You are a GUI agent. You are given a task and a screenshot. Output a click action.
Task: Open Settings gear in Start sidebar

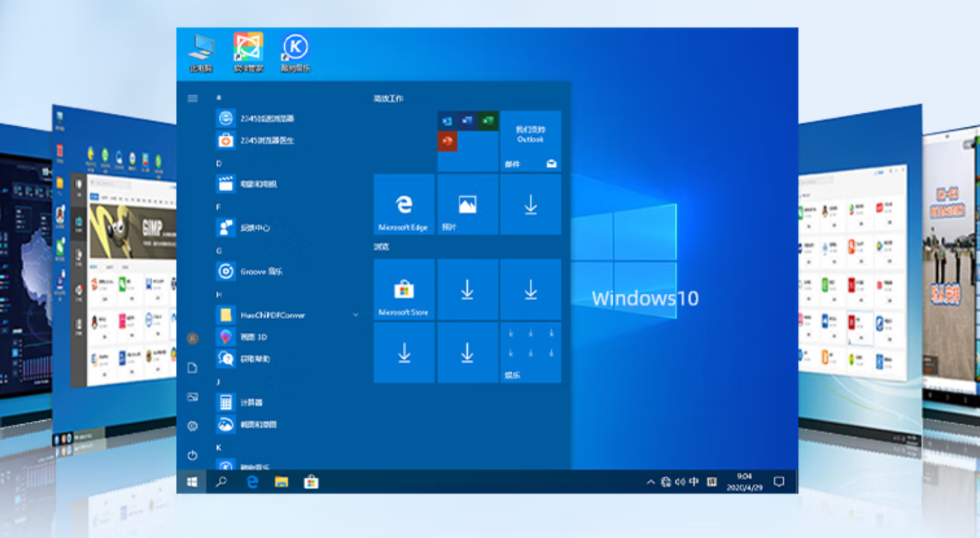click(192, 426)
